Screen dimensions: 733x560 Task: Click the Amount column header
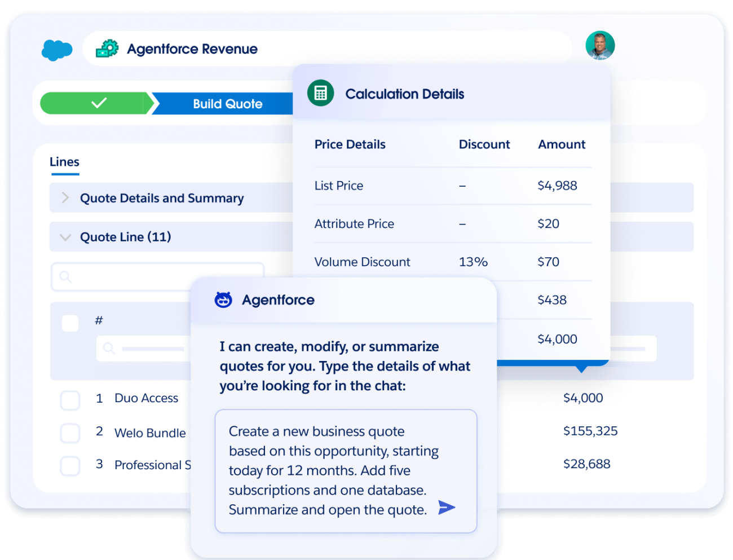(562, 144)
